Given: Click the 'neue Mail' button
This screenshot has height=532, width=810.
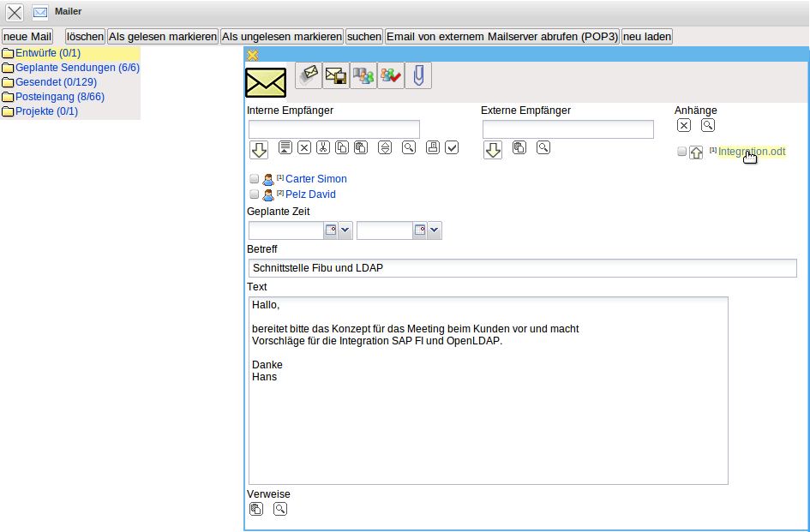Looking at the screenshot, I should click(27, 37).
